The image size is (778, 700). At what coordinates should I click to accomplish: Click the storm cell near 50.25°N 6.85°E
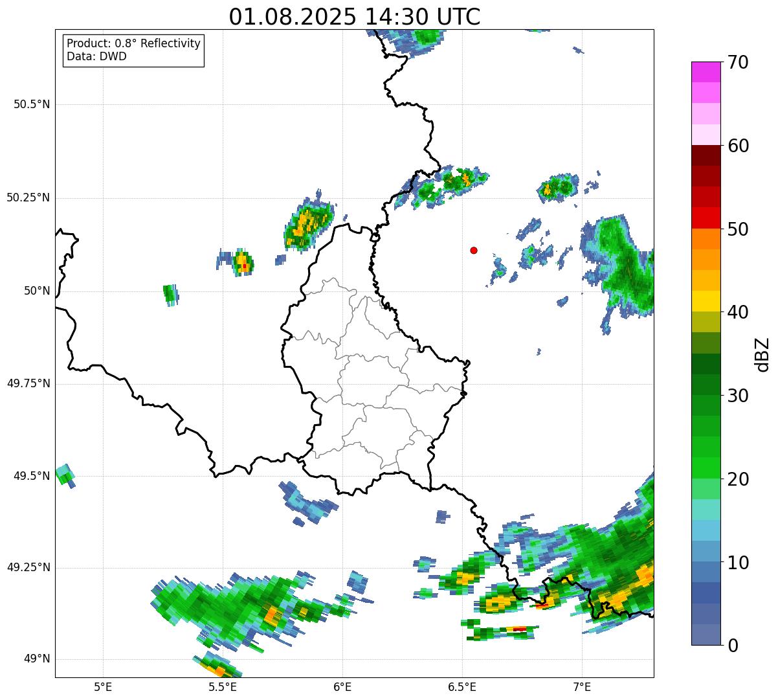pos(557,188)
